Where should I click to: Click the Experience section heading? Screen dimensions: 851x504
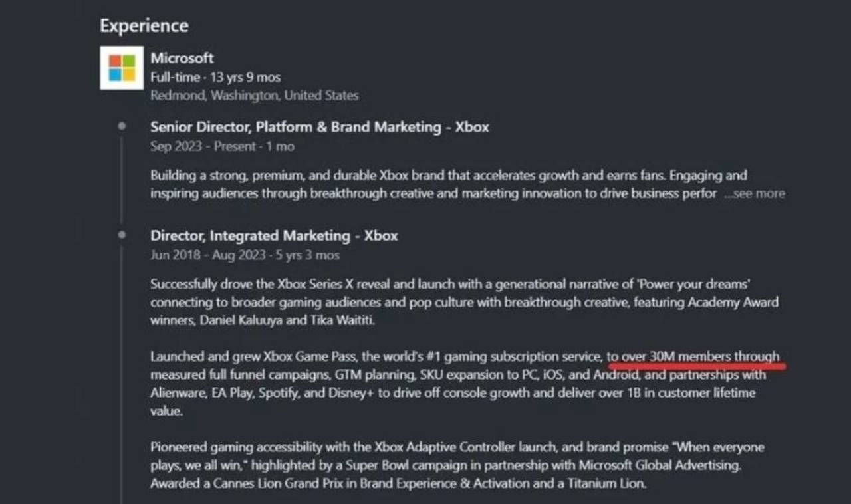point(144,25)
